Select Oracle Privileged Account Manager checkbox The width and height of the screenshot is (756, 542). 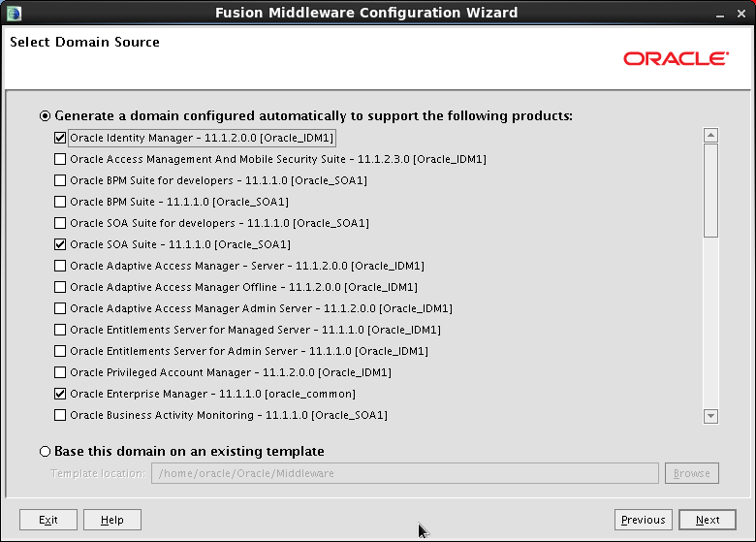[61, 372]
